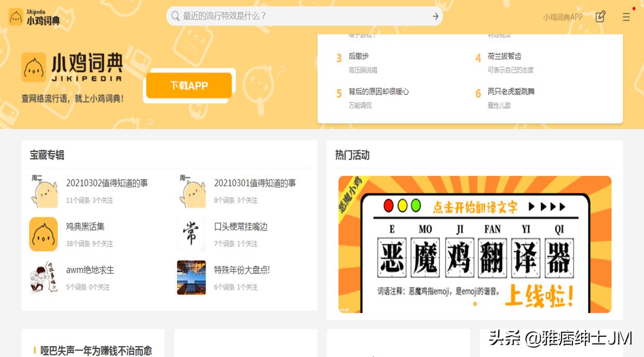Click the 可表示自己的态度 subtitle

[511, 70]
